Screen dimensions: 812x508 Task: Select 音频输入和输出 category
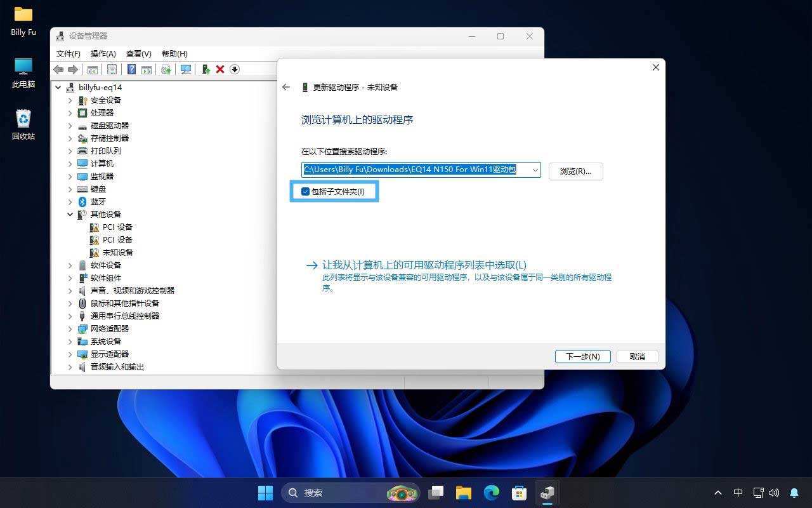[117, 367]
